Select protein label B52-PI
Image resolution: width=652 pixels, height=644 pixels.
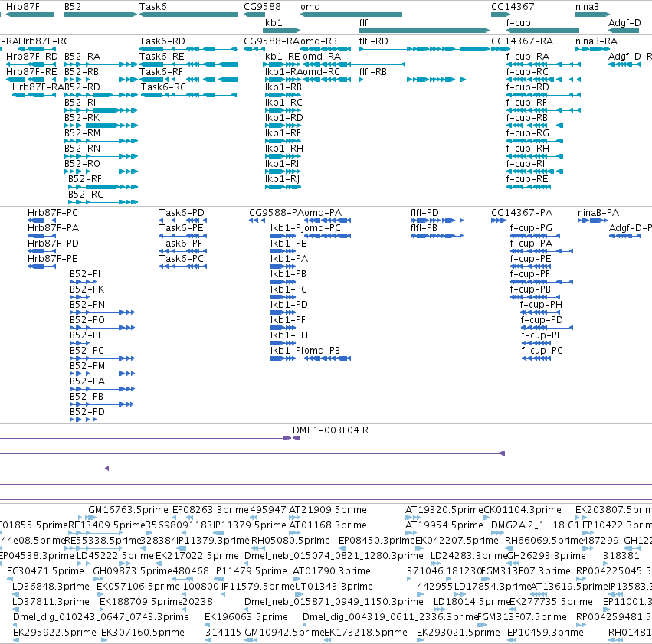click(x=85, y=274)
